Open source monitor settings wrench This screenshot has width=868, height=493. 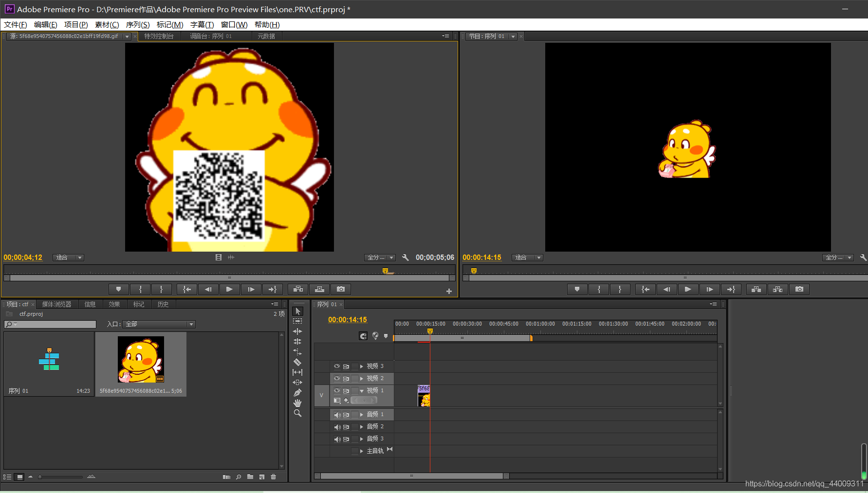(x=405, y=257)
